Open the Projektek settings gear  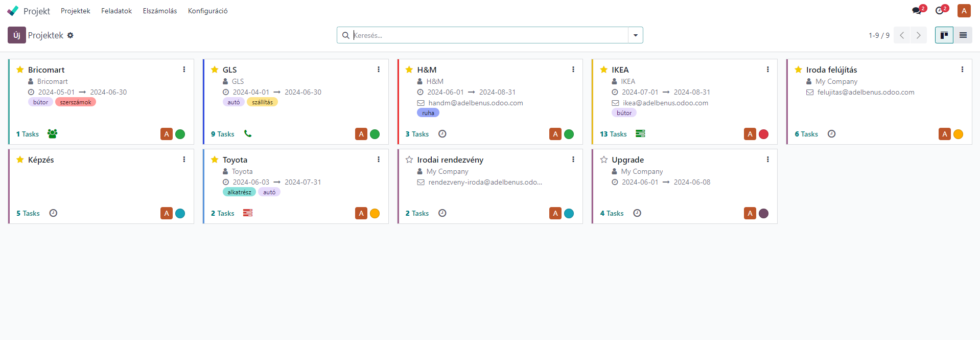71,35
